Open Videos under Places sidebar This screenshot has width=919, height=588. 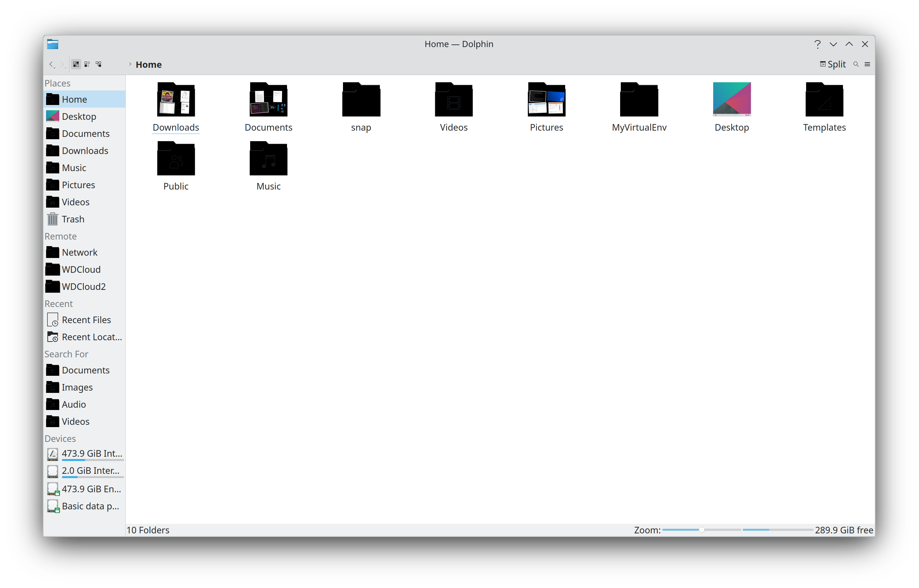click(84, 202)
